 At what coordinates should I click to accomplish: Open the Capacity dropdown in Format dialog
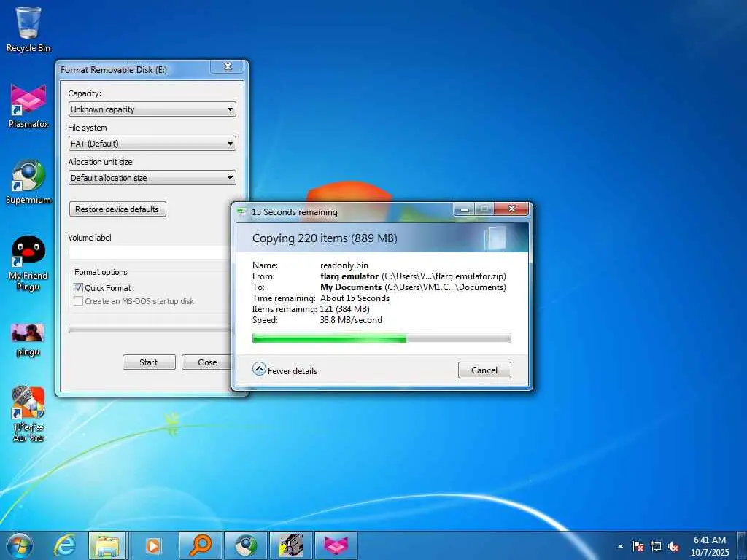[152, 109]
